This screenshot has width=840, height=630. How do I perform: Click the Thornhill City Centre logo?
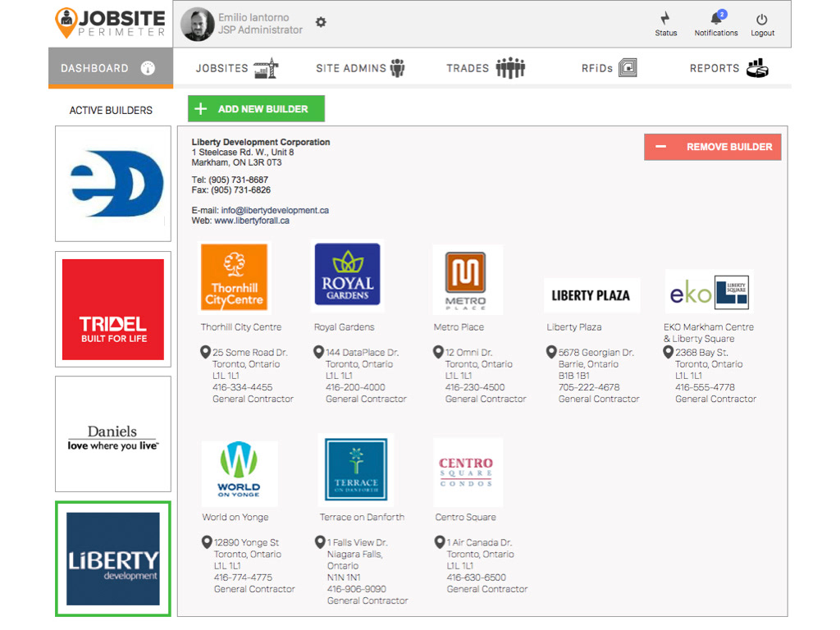point(234,277)
